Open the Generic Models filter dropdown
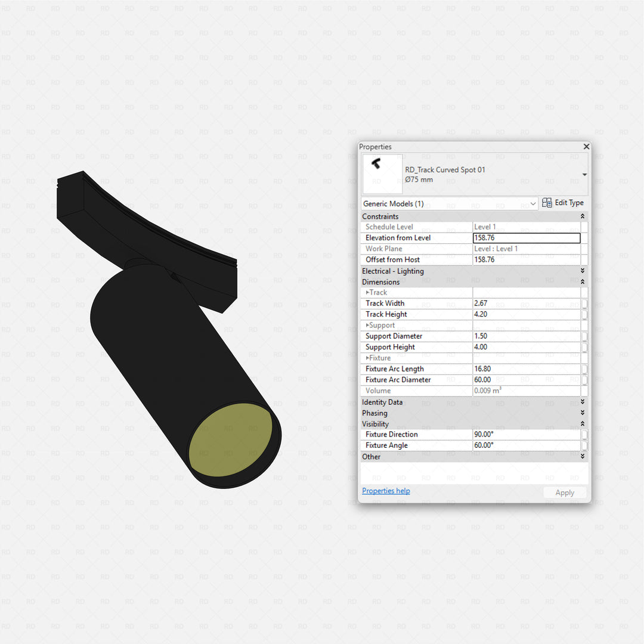 [534, 203]
